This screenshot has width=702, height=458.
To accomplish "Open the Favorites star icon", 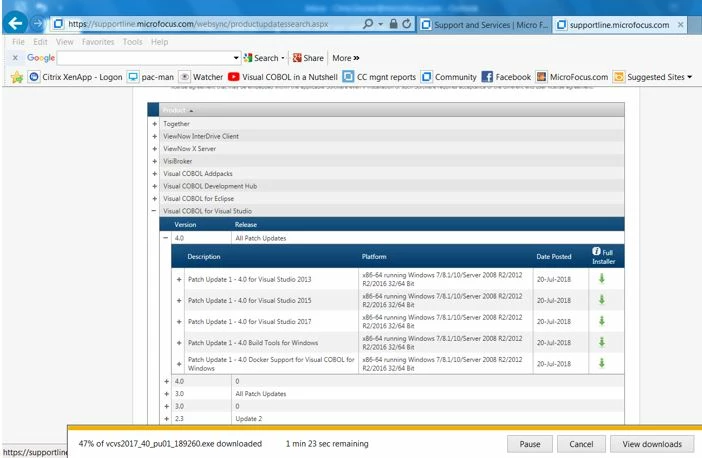I will (17, 77).
